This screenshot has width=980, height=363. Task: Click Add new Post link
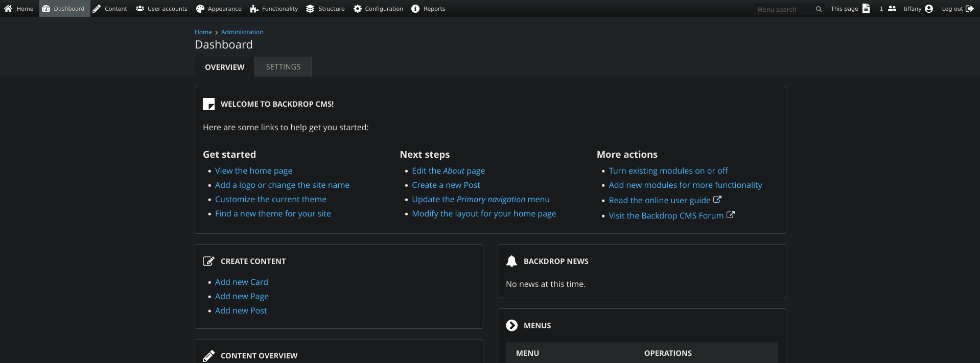tap(241, 310)
